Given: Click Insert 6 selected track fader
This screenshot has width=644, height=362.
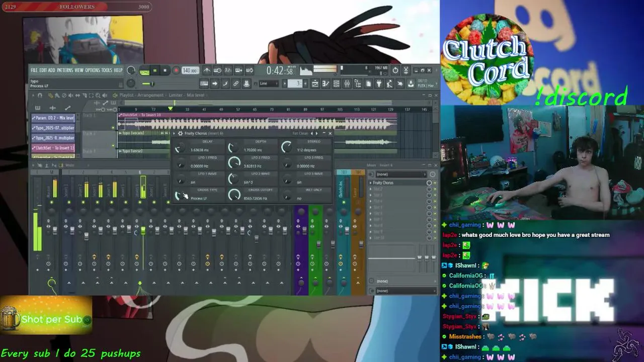Looking at the screenshot, I should pos(143,230).
